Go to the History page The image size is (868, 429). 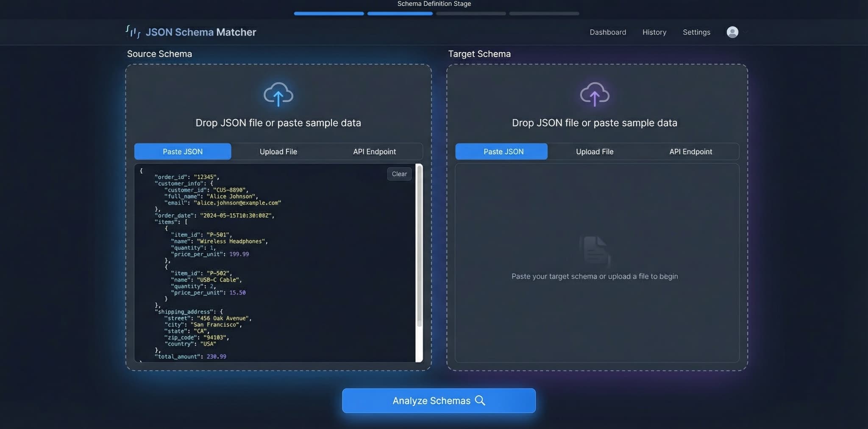pyautogui.click(x=654, y=32)
